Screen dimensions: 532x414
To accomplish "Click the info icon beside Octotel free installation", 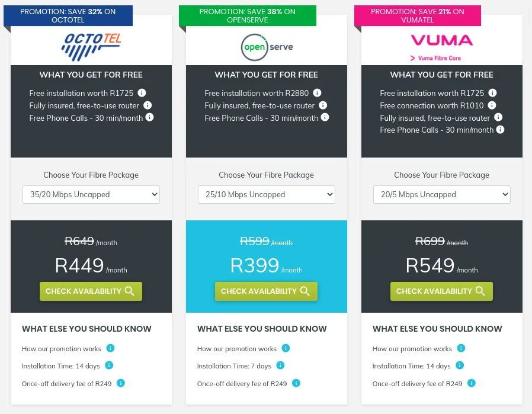I will 142,93.
